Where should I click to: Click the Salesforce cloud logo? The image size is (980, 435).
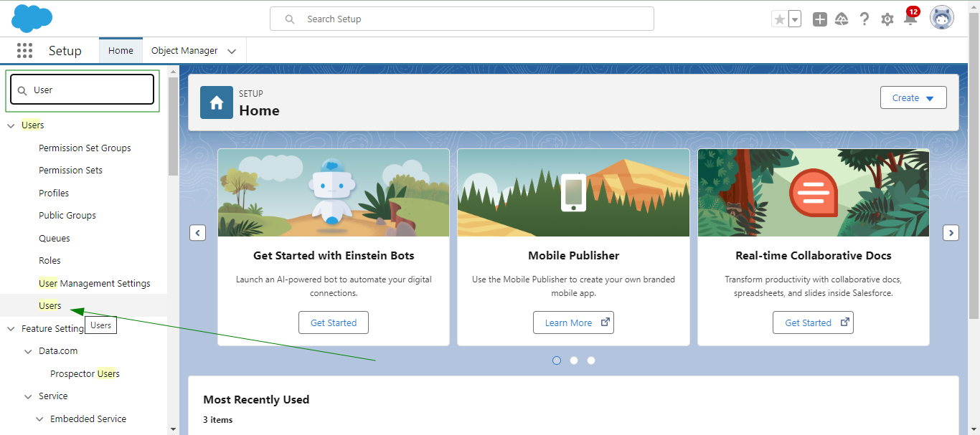32,18
